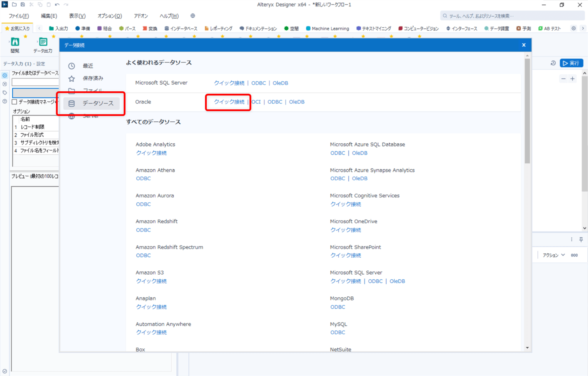This screenshot has height=376, width=588.
Task: Open help question icon in left panel
Action: pos(5,101)
